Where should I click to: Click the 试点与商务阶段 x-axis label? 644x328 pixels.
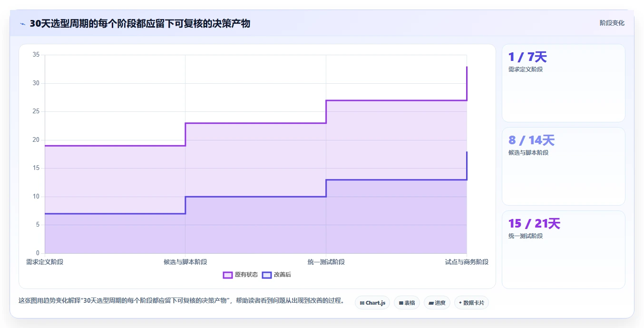(x=467, y=262)
